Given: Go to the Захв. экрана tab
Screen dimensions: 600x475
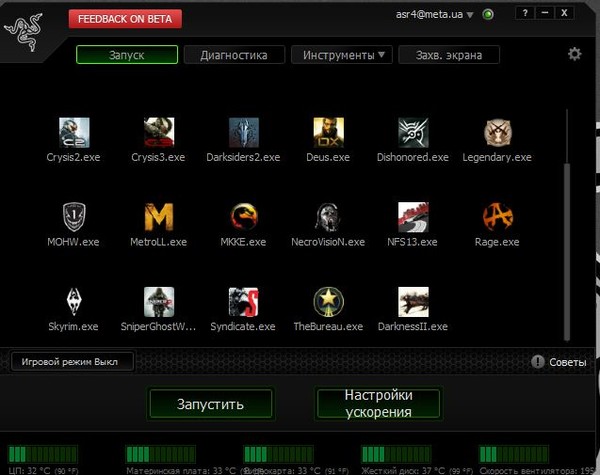Looking at the screenshot, I should click(449, 55).
